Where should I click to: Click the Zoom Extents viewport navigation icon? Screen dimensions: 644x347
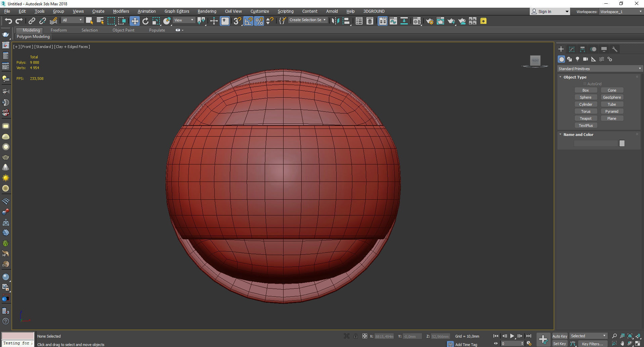[630, 336]
